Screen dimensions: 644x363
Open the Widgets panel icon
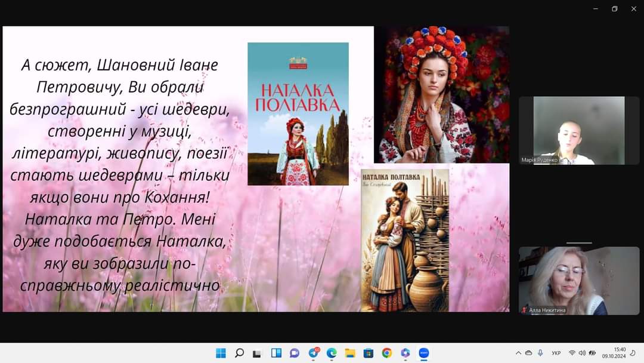(276, 353)
